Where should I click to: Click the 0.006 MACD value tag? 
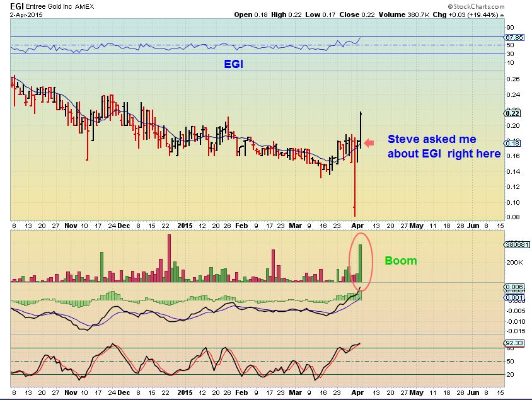click(515, 287)
